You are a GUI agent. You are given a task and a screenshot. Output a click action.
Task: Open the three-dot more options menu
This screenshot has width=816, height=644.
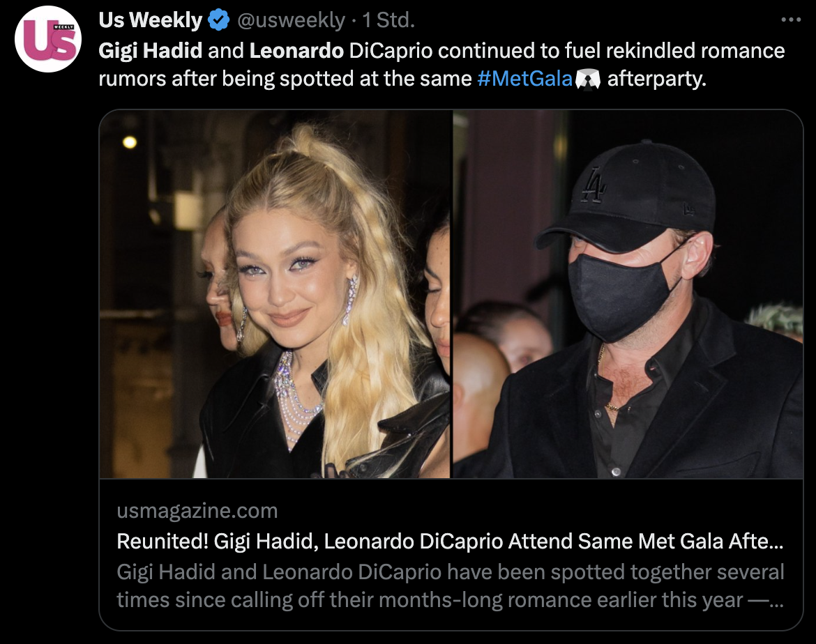click(x=790, y=20)
